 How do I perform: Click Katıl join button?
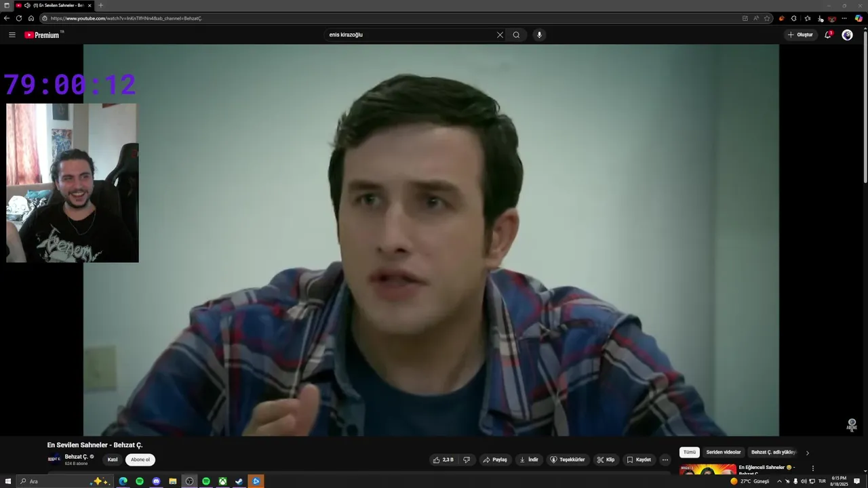[113, 460]
